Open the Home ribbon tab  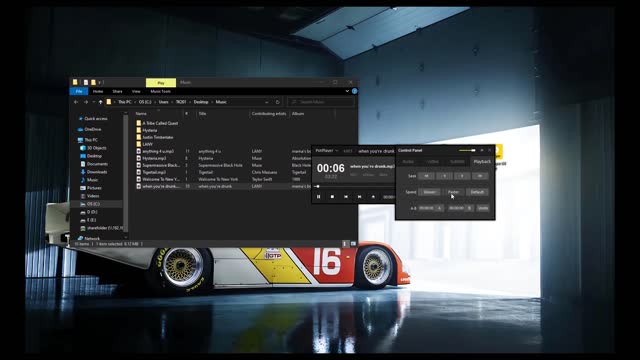click(98, 91)
